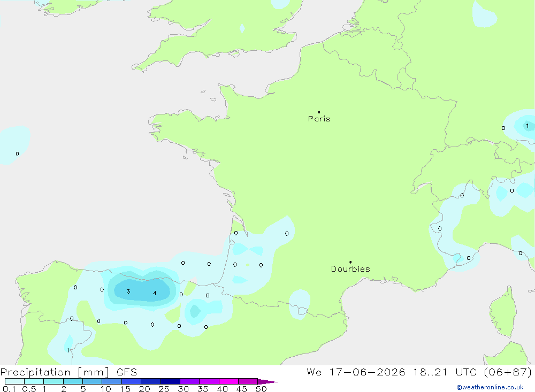Click the Paris city label
Screen dimensions: 535x392
point(319,119)
